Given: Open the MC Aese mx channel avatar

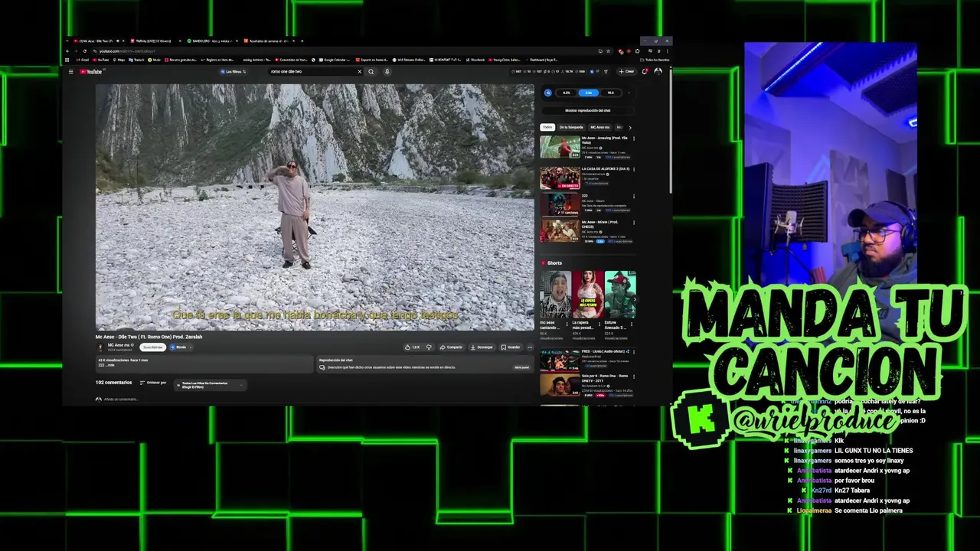Looking at the screenshot, I should 100,347.
